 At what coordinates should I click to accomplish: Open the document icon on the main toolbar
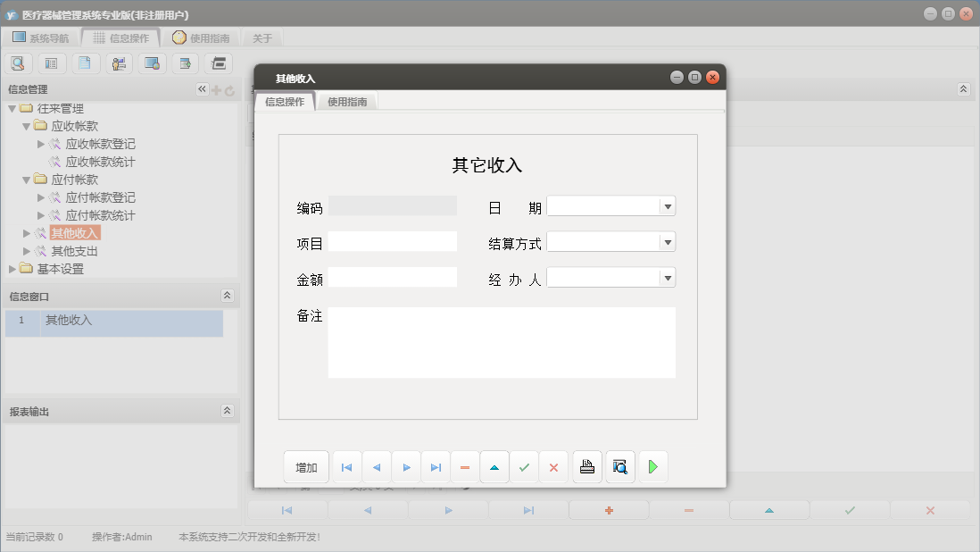pos(85,63)
